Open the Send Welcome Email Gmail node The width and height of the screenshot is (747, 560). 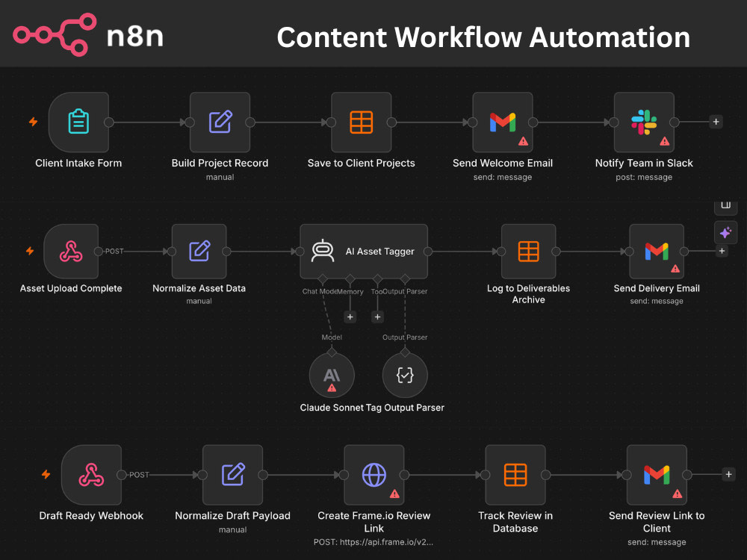[x=503, y=122]
